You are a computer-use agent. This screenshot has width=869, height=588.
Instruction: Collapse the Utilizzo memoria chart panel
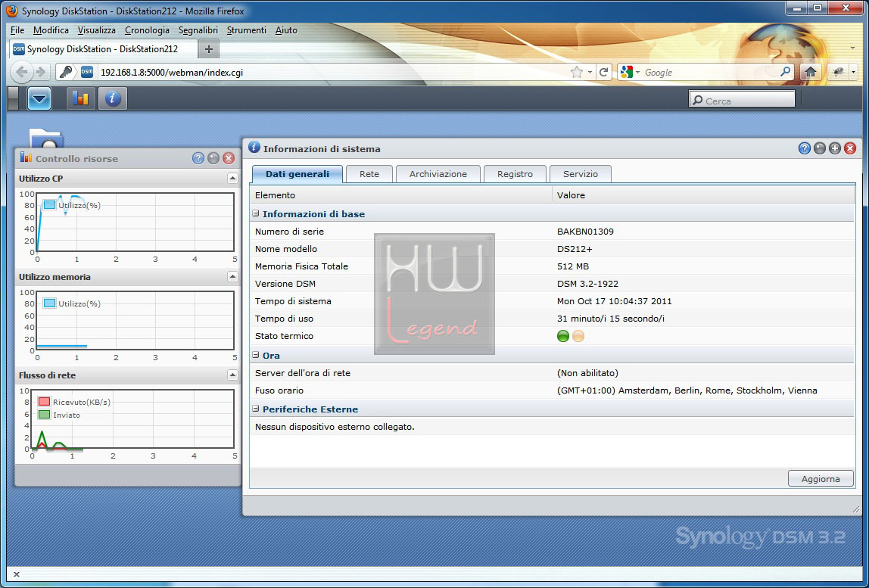[x=233, y=276]
